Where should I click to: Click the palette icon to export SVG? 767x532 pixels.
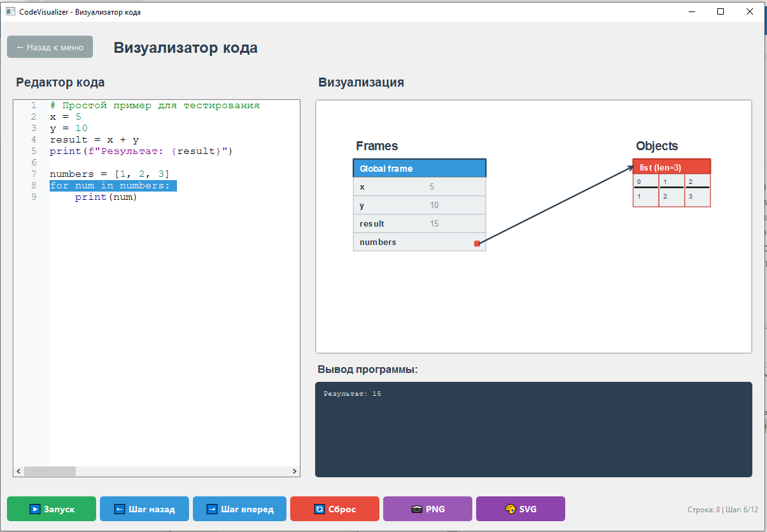click(510, 509)
